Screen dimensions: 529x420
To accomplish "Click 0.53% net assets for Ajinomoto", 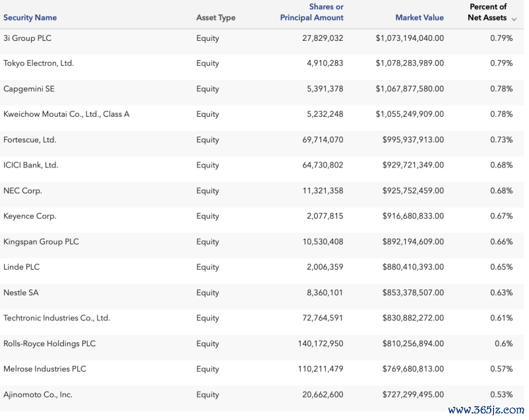I will pos(501,395).
